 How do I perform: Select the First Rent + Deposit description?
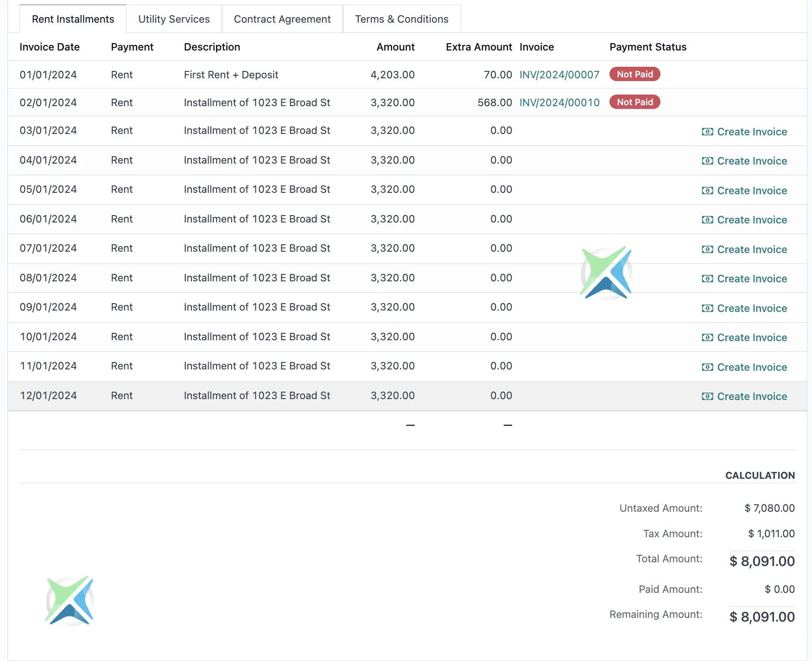(231, 75)
